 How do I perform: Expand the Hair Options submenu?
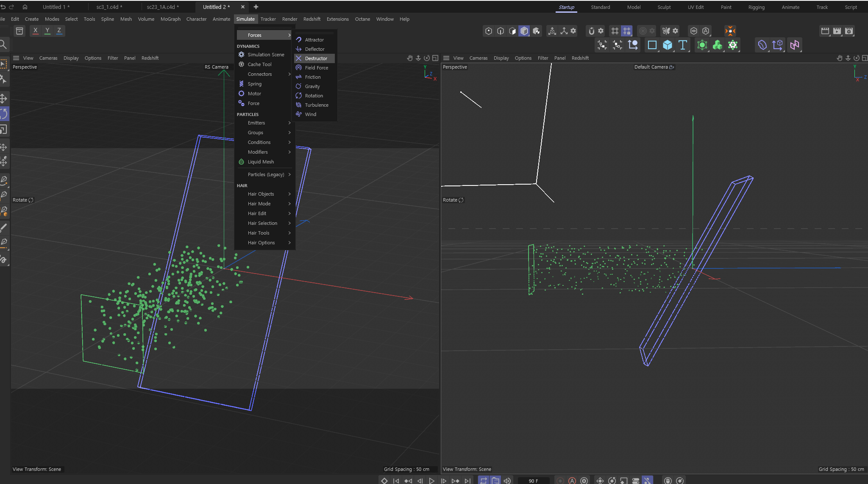pos(264,243)
